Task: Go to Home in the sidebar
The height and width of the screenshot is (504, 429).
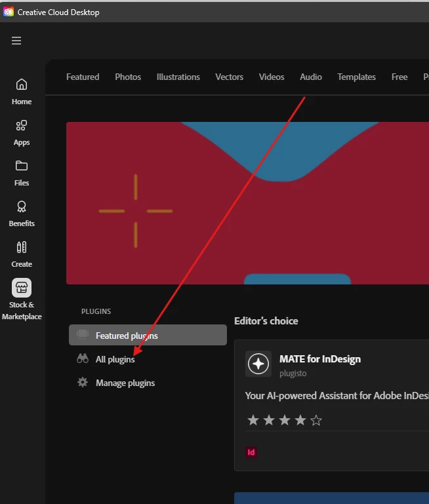Action: point(22,92)
